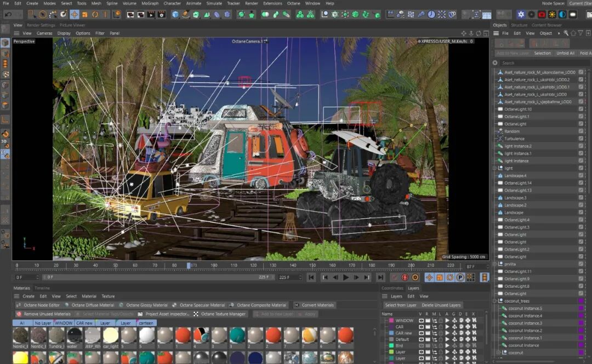Click the Unfold All button
This screenshot has height=364, width=592.
tap(565, 53)
